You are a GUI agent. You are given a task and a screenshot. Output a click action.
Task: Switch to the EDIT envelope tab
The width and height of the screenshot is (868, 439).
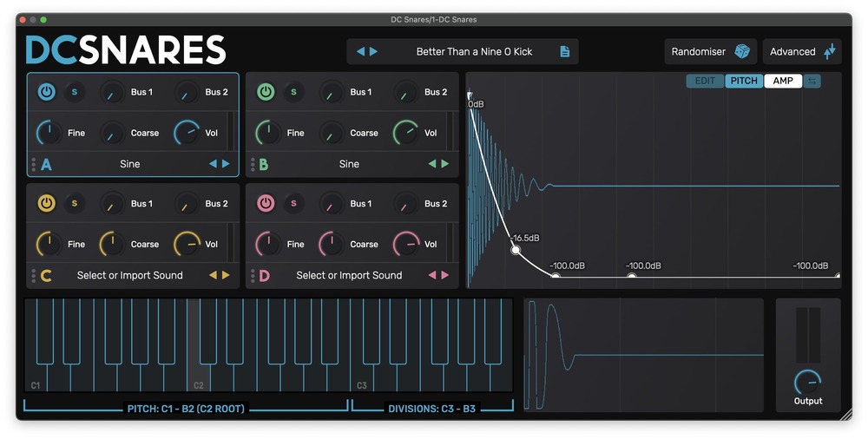click(x=705, y=81)
